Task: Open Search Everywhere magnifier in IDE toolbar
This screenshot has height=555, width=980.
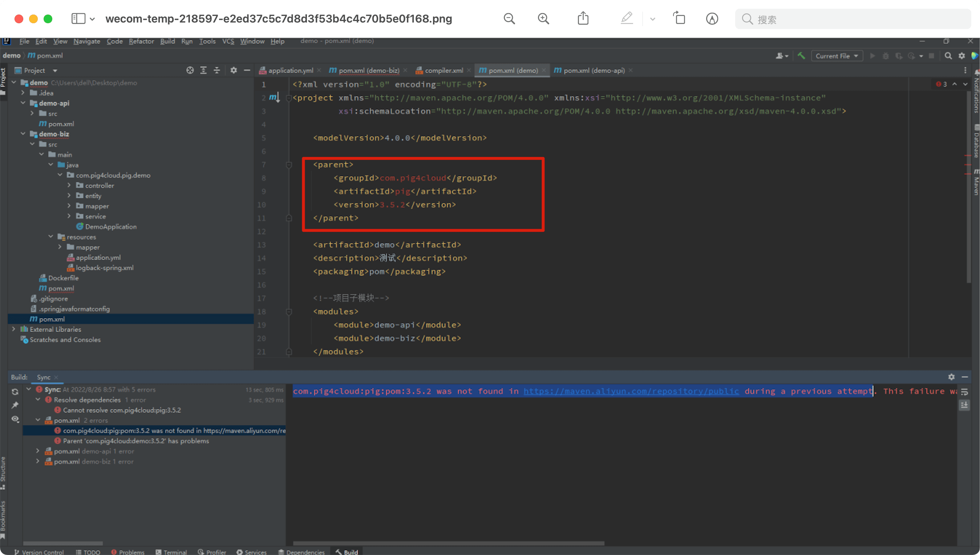Action: click(948, 56)
